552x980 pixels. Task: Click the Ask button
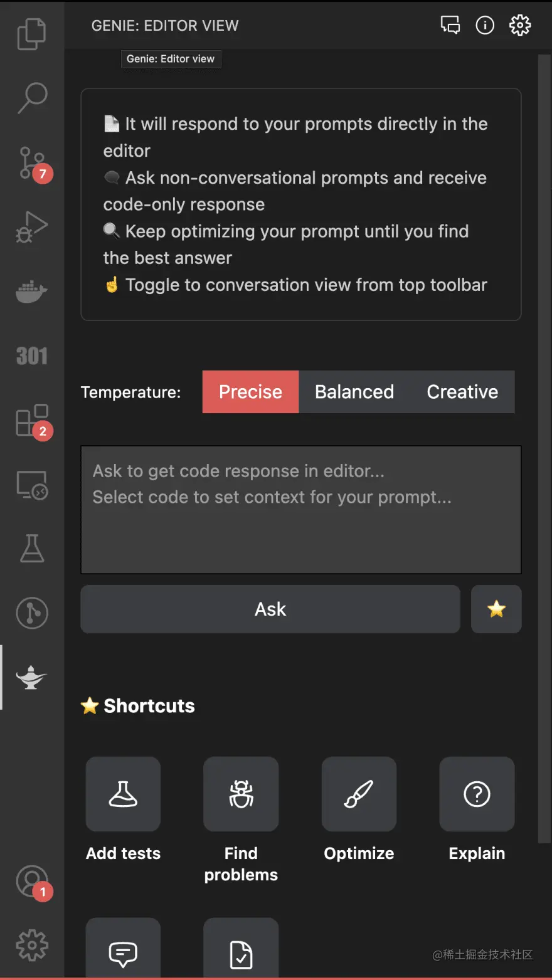270,609
